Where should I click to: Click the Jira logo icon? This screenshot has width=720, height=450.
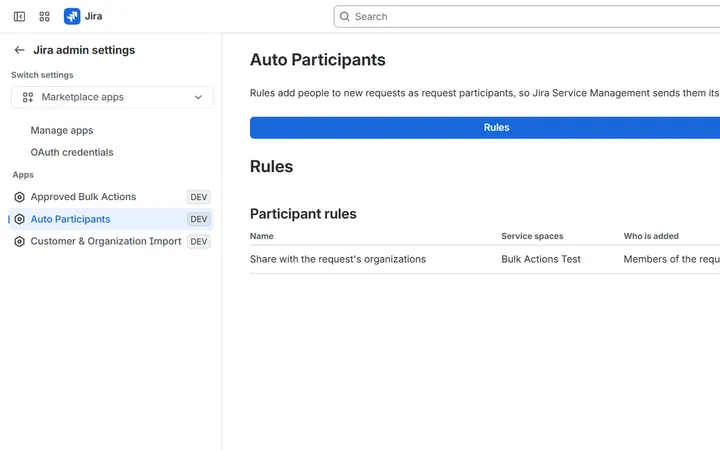point(72,17)
